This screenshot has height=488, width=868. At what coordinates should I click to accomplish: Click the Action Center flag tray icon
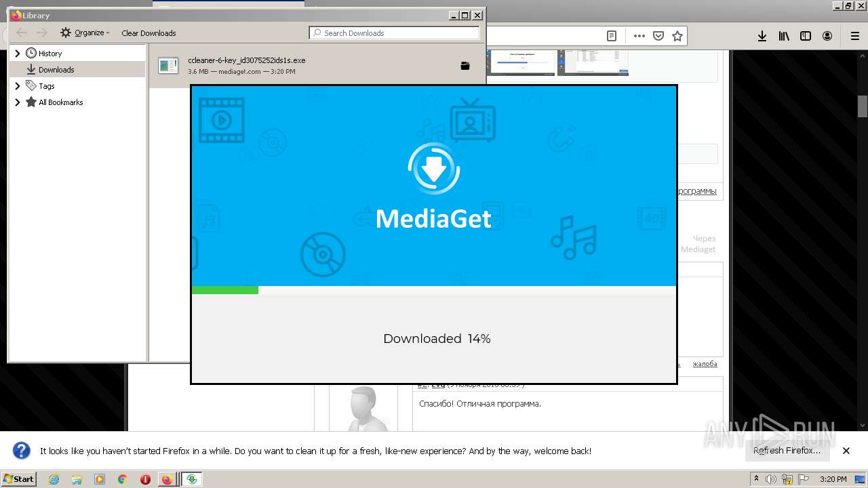pos(802,479)
